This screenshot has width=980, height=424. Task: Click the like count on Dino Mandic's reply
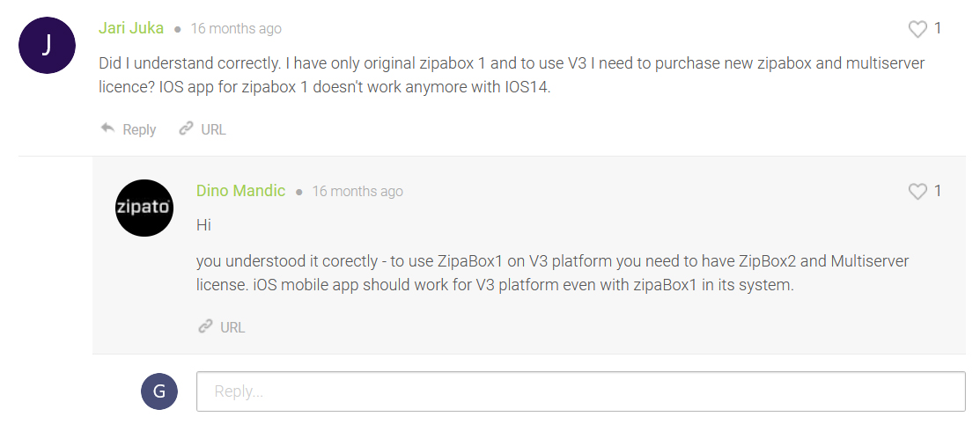point(938,192)
